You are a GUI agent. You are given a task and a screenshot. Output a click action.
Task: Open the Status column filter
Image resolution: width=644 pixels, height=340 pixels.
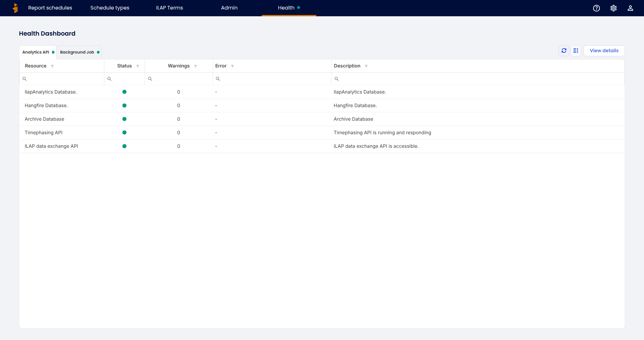click(x=138, y=66)
